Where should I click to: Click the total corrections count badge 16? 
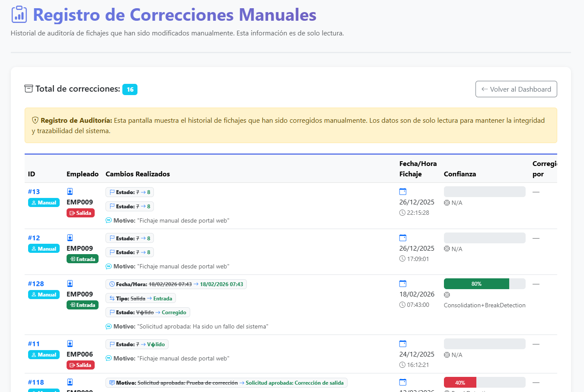point(130,89)
